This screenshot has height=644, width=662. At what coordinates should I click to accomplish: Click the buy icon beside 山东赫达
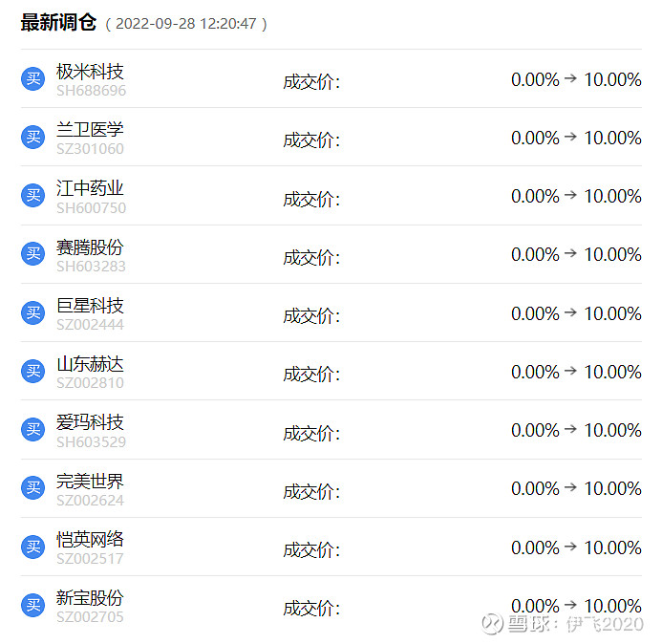point(33,372)
